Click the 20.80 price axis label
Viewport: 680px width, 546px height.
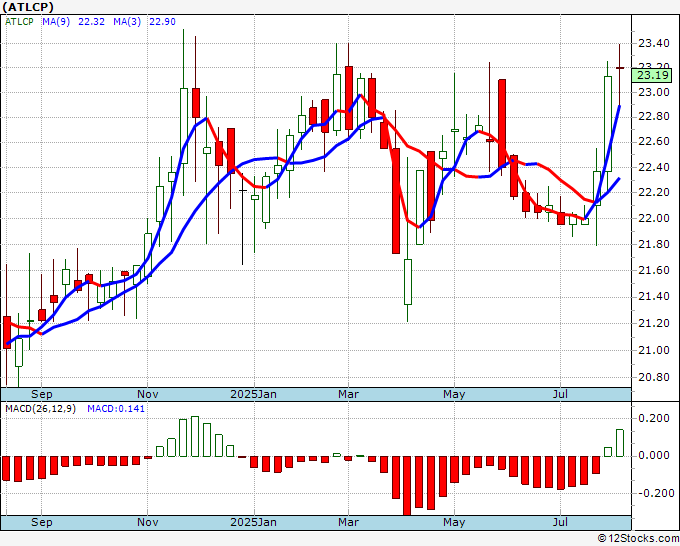[653, 377]
